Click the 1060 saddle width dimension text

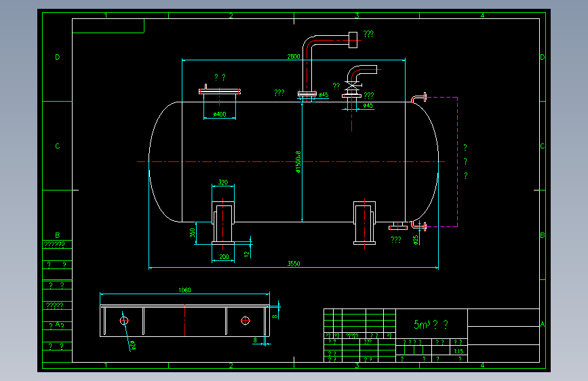(184, 290)
